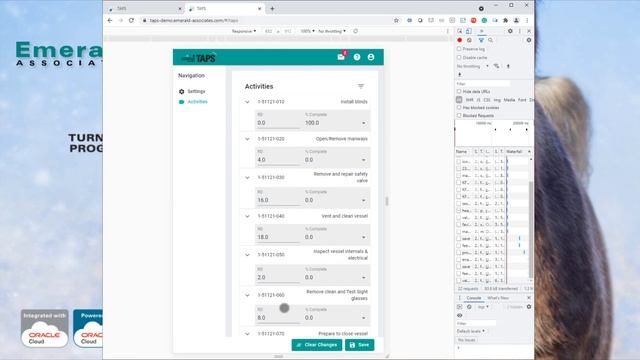Click the export HAR download arrow
This screenshot has width=640, height=360.
point(460,74)
